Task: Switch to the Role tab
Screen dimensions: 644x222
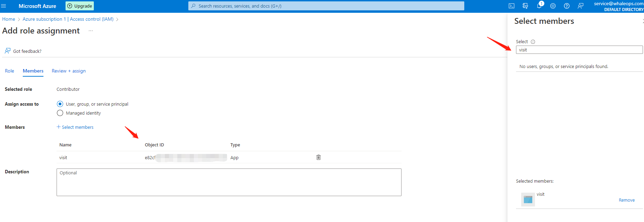Action: (9, 71)
